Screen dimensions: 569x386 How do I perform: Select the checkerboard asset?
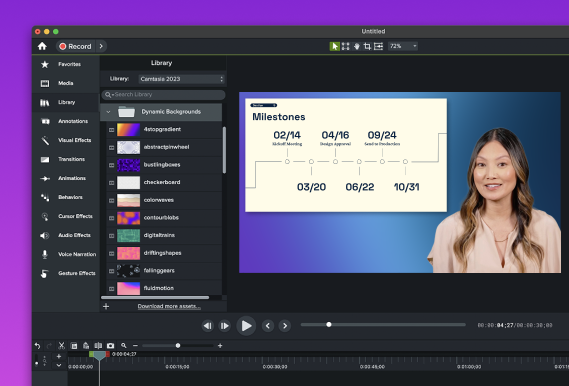pyautogui.click(x=164, y=182)
